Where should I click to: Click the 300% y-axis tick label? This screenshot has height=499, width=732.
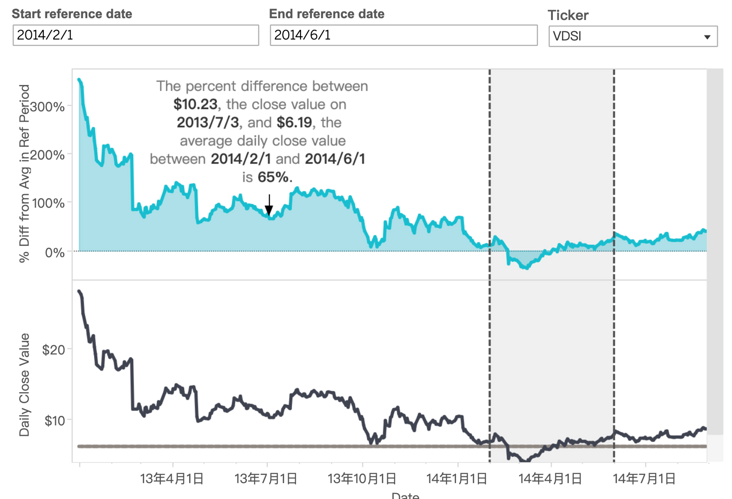pyautogui.click(x=49, y=107)
